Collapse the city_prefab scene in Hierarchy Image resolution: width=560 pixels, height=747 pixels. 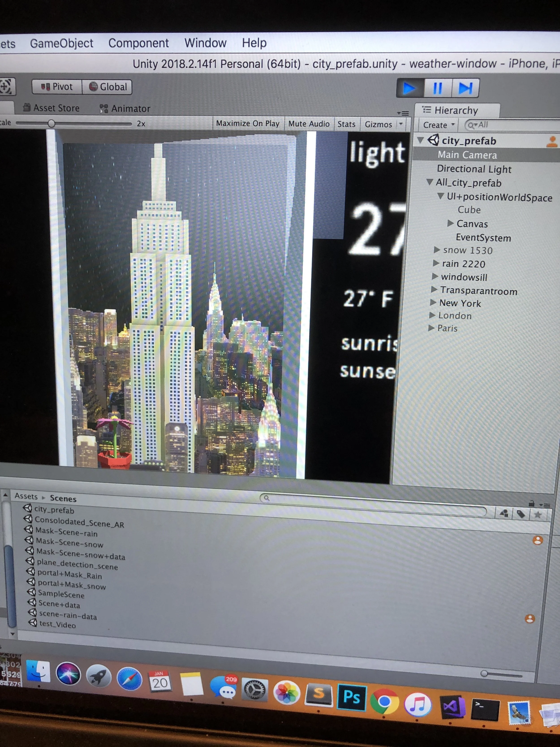click(x=421, y=140)
